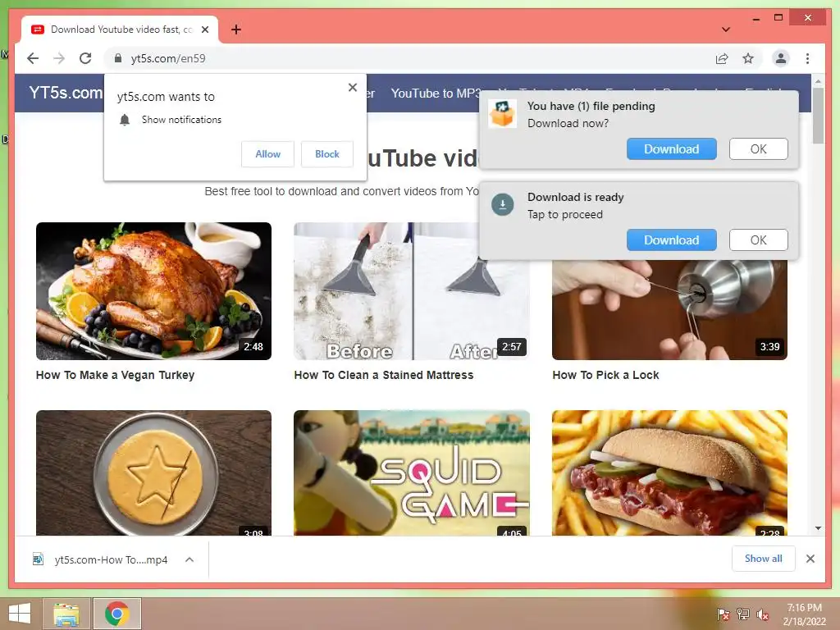Screen dimensions: 840x630
Task: Open the taskbar clock showing 7:16 PM
Action: [x=805, y=614]
